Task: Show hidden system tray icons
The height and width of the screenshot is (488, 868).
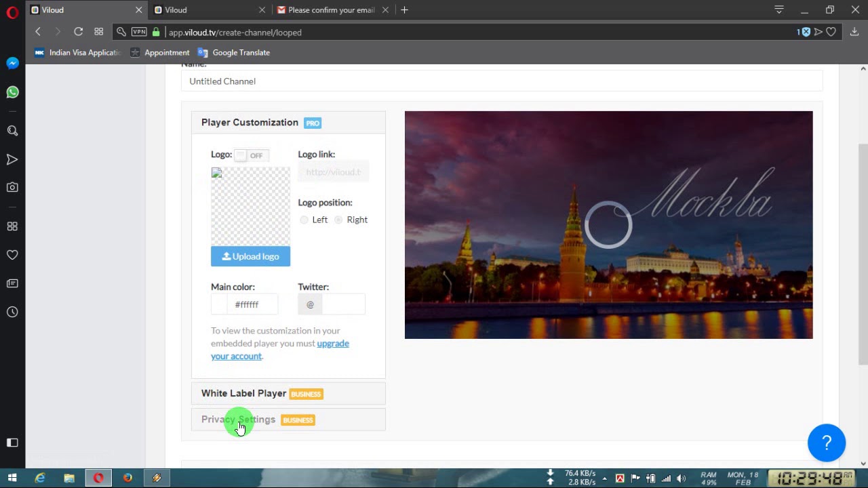Action: pos(605,478)
